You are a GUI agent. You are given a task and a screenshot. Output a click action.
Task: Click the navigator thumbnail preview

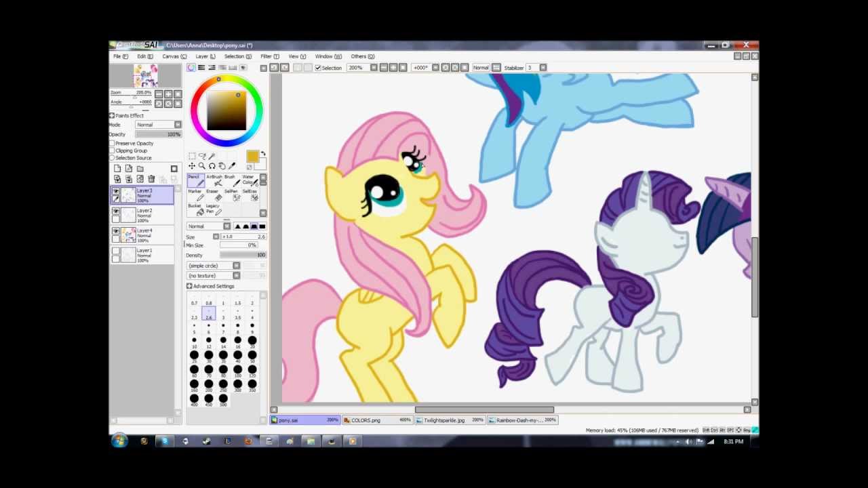point(145,76)
